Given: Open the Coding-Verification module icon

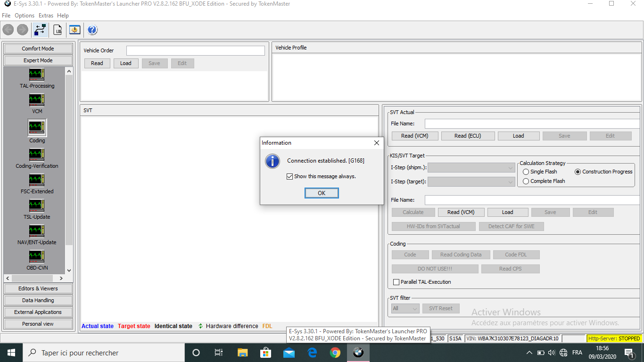Looking at the screenshot, I should [37, 155].
